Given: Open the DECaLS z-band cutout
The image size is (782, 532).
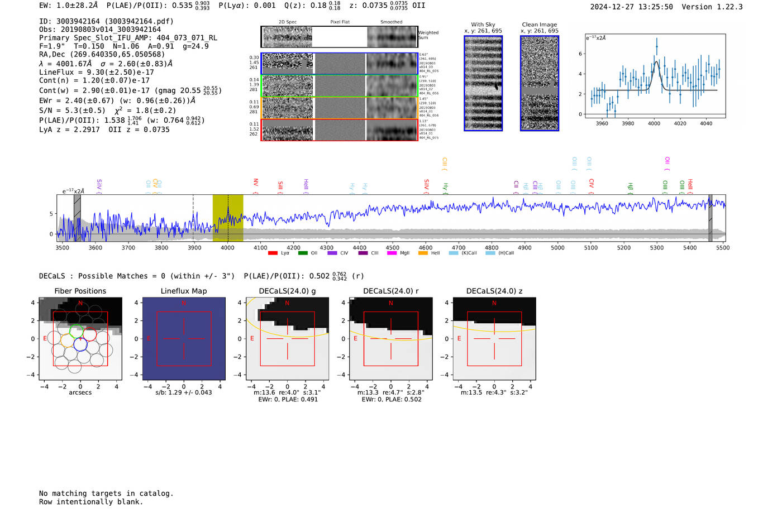Looking at the screenshot, I should (494, 338).
